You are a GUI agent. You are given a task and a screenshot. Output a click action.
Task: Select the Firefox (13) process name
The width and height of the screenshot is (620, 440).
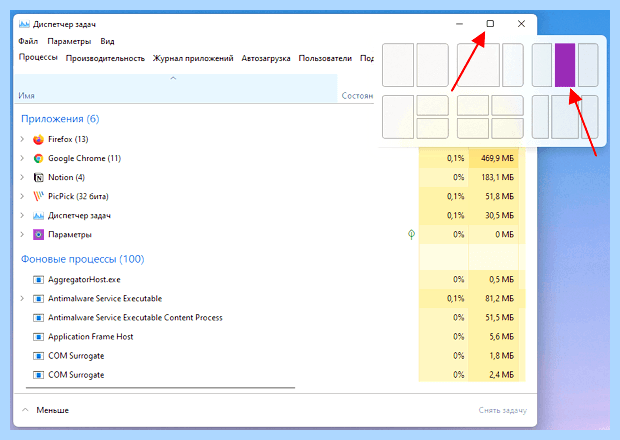click(68, 139)
